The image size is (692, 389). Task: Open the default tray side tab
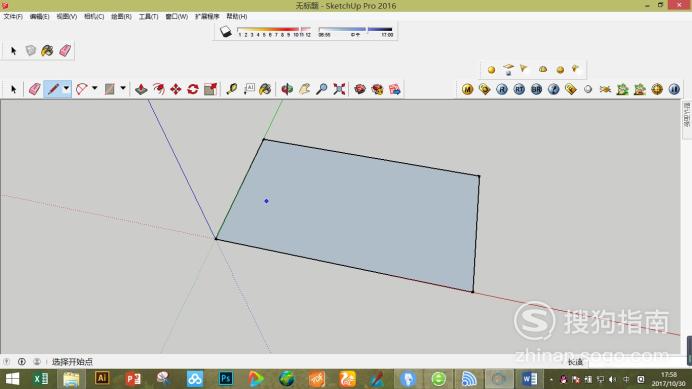(687, 115)
